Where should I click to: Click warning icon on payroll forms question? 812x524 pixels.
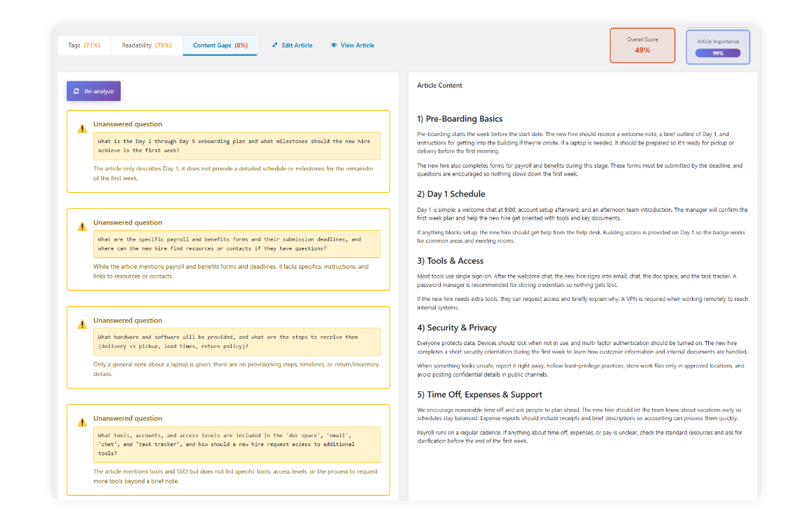coord(82,227)
